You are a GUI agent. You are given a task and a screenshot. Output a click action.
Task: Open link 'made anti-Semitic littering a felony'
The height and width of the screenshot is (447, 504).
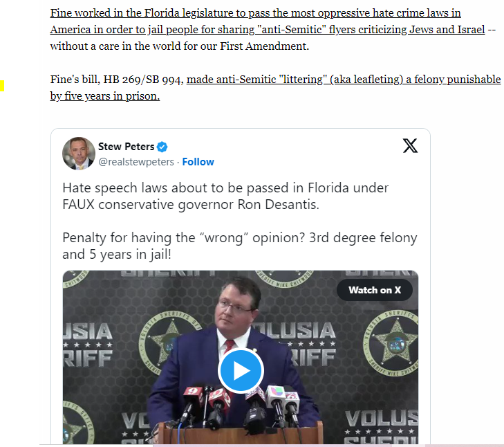tap(344, 79)
